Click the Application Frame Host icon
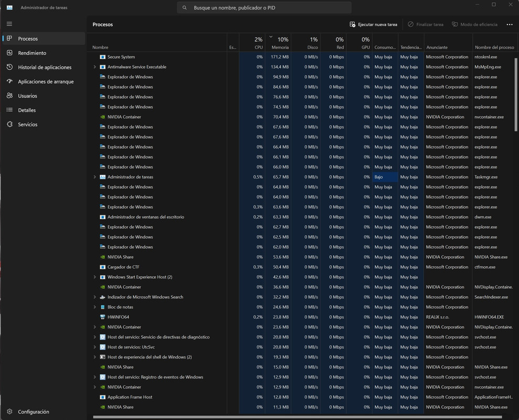Viewport: 519px width, 420px height. coord(103,397)
